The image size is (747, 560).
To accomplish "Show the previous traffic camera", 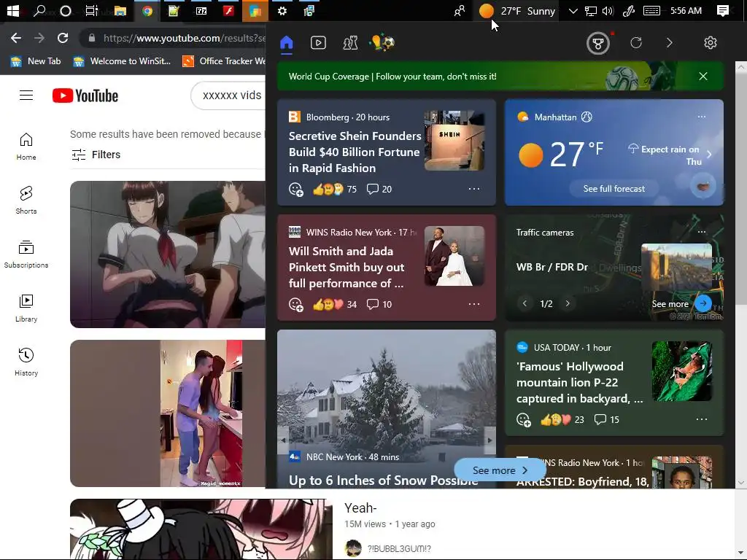I will (525, 303).
